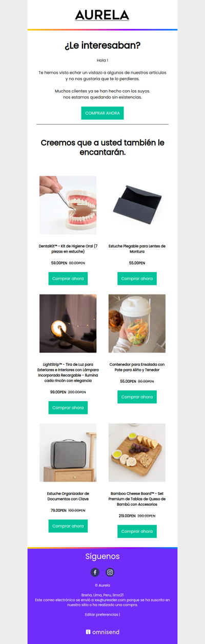Open the Bamboo Cheese Board title link

137,499
